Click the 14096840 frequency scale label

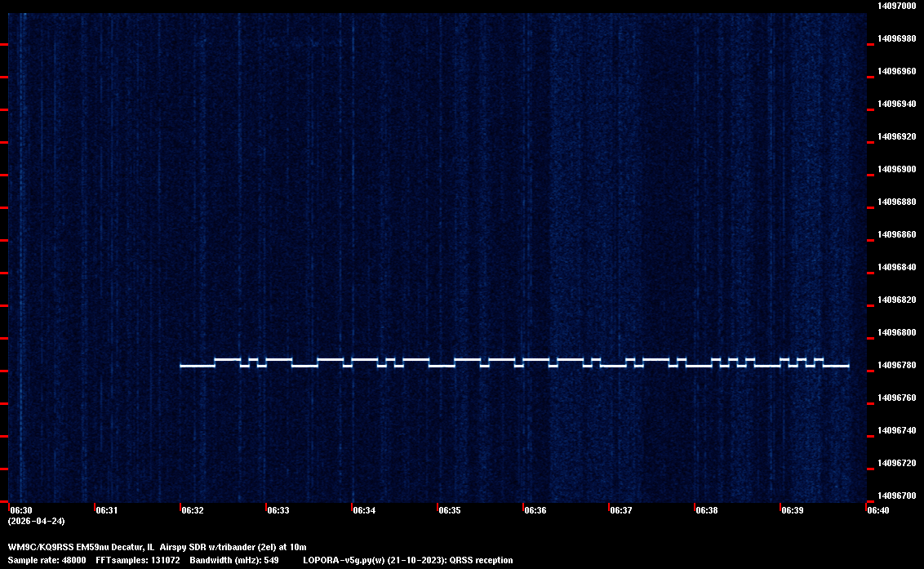[896, 267]
